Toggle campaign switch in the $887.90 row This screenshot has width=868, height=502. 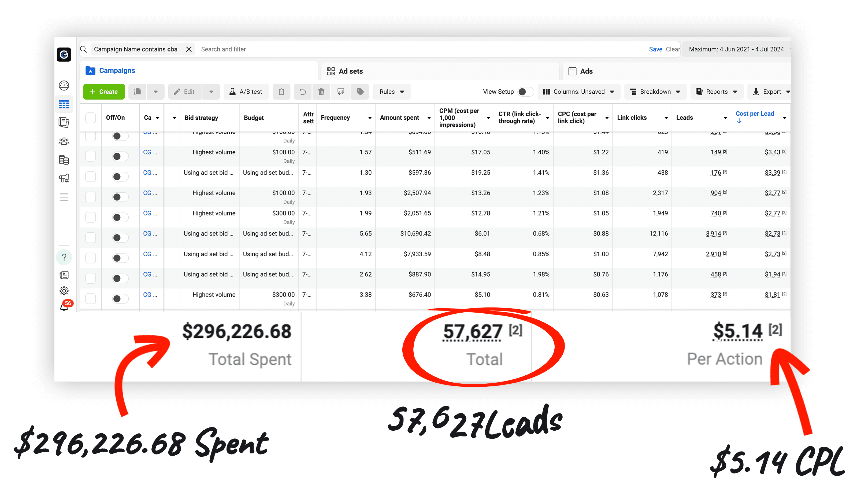[120, 278]
